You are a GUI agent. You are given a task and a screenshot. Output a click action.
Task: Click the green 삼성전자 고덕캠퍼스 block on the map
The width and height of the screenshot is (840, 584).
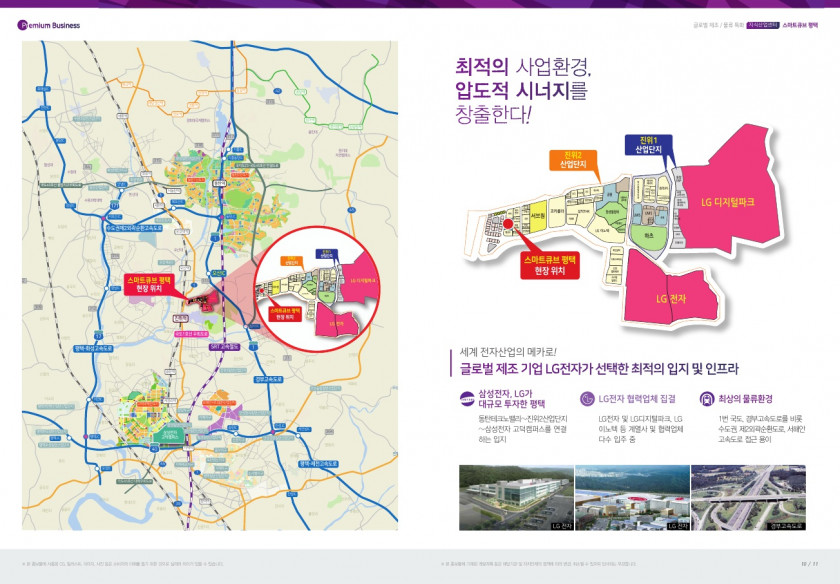171,435
